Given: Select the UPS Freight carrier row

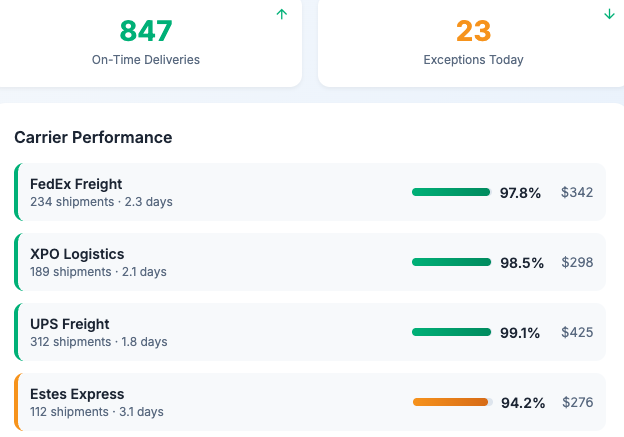Looking at the screenshot, I should coord(310,332).
